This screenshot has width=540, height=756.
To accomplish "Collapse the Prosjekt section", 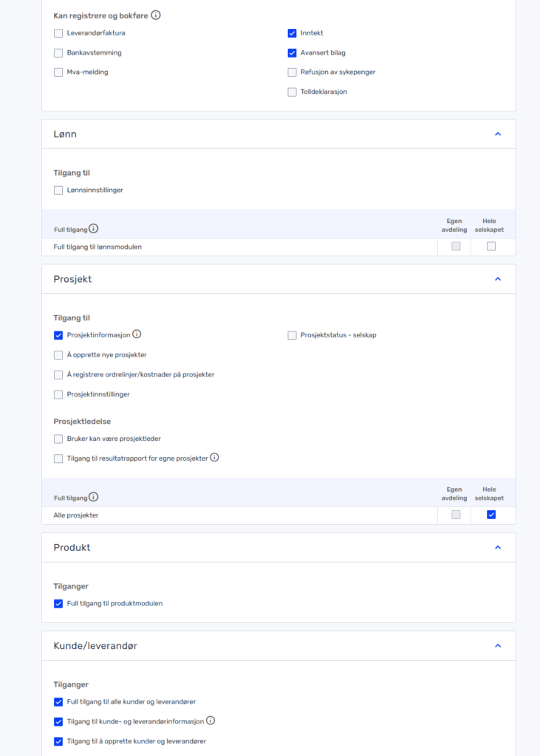I will click(498, 279).
